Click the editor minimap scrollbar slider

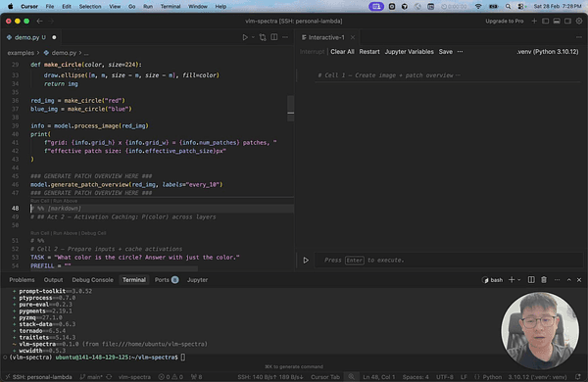click(291, 109)
